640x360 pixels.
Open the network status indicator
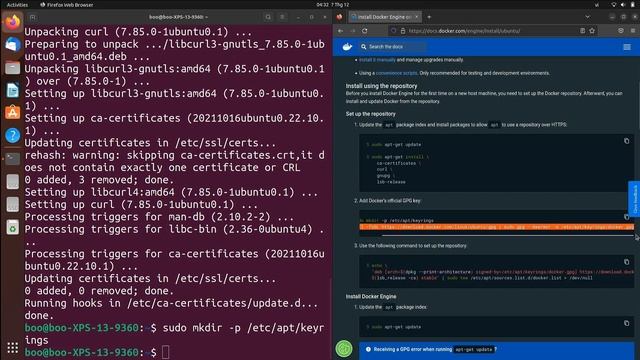613,5
